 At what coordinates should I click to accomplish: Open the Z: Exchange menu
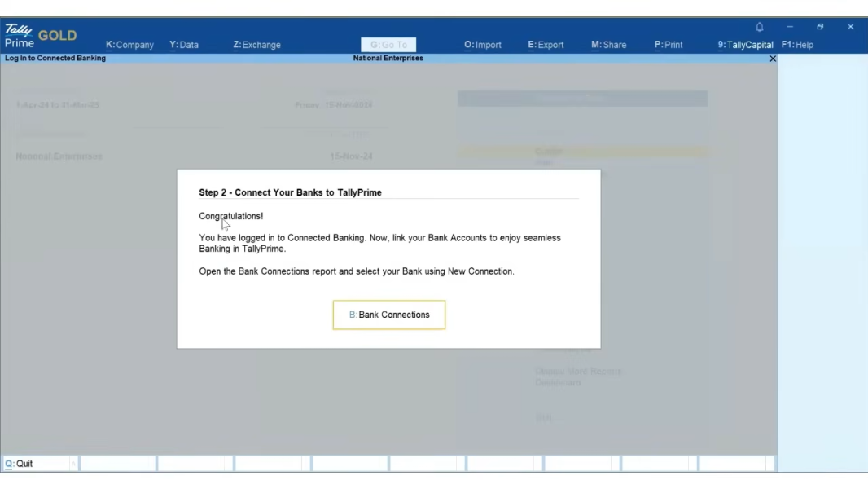256,45
